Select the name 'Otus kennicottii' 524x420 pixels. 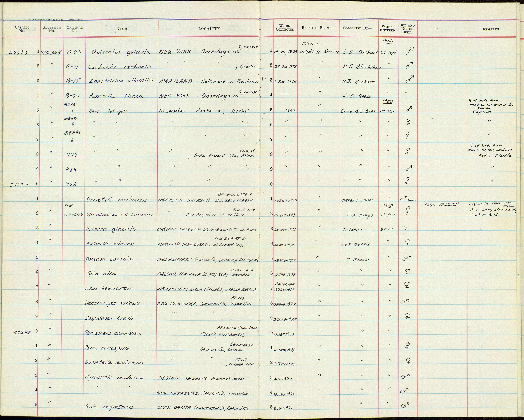[108, 288]
